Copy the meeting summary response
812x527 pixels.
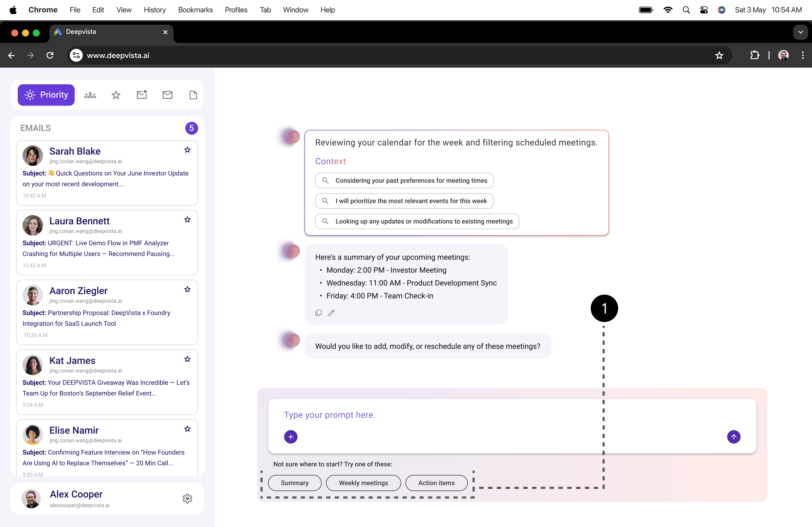point(318,313)
